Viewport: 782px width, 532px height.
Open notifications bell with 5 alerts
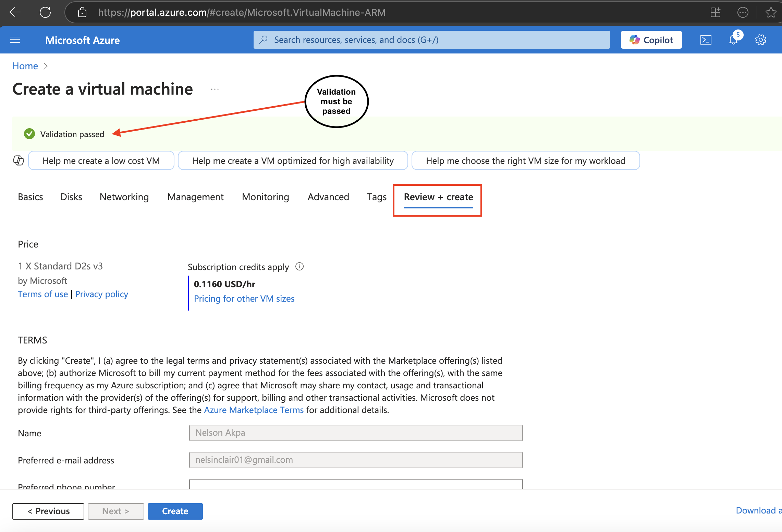[x=734, y=39]
